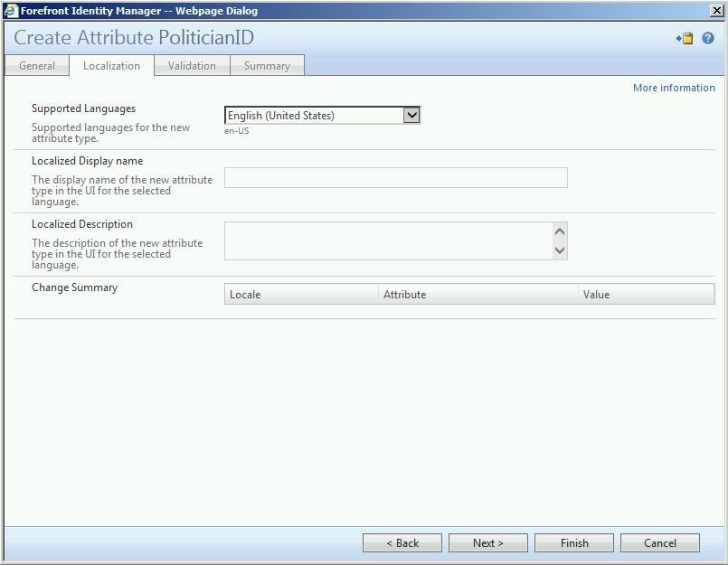Click the Attribute column header
Image resolution: width=728 pixels, height=565 pixels.
pyautogui.click(x=477, y=295)
